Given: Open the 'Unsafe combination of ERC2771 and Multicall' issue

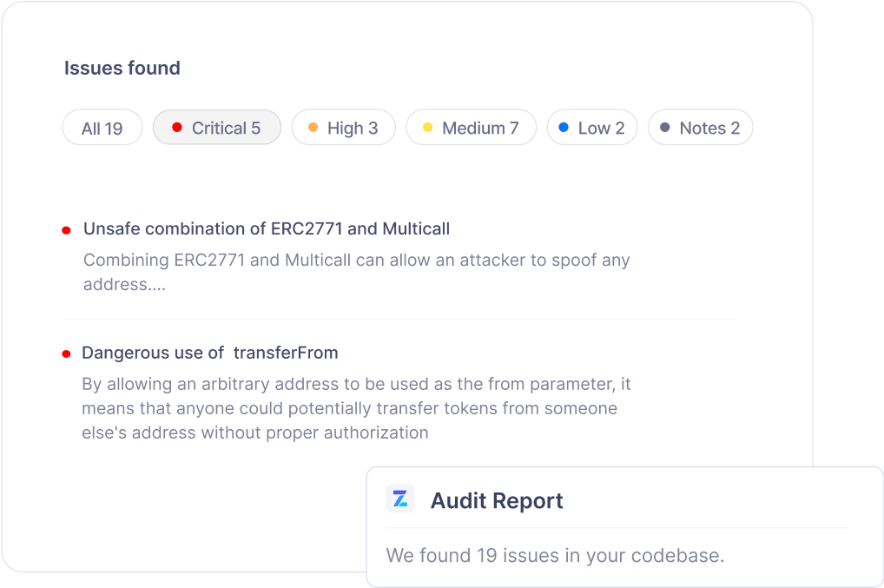Looking at the screenshot, I should tap(266, 228).
